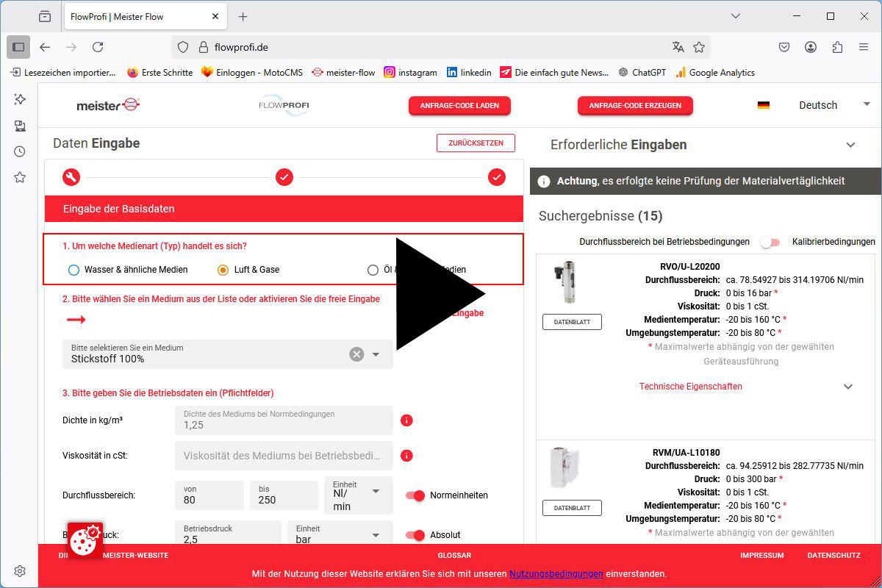
Task: Open the linkedin bookmark
Action: pyautogui.click(x=469, y=73)
